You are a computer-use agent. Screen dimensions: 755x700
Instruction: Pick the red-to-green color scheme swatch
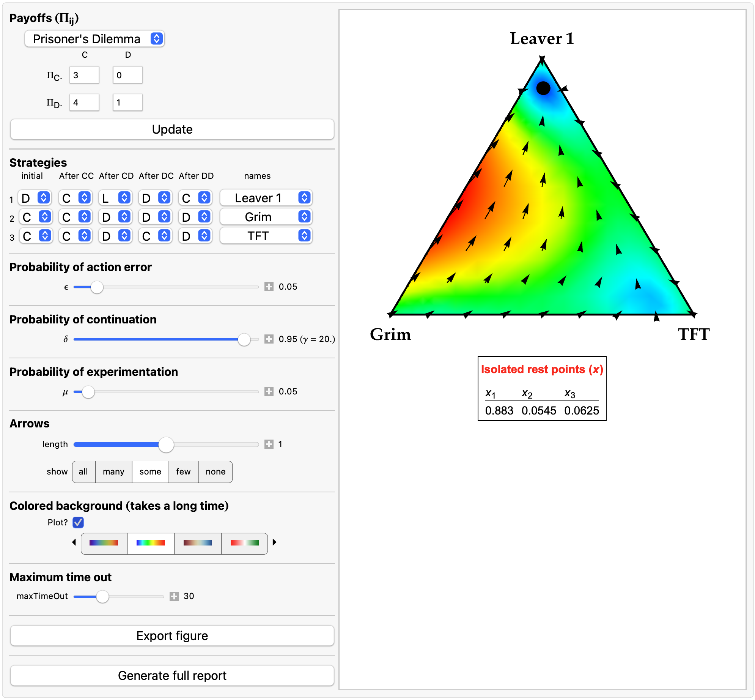(x=244, y=543)
